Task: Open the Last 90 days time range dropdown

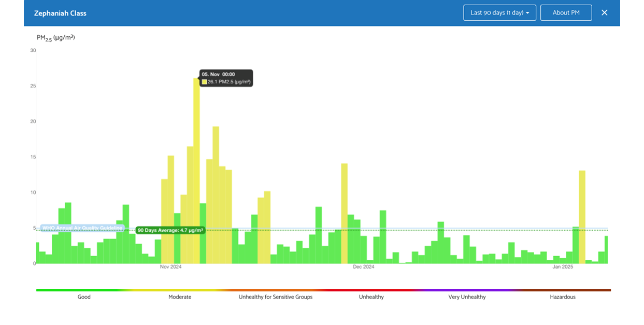Action: click(x=499, y=12)
